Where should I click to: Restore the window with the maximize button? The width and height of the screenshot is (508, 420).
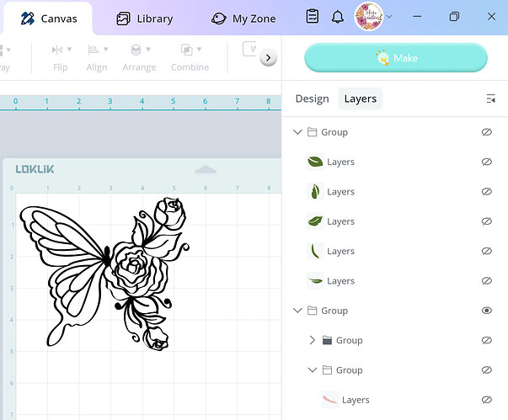click(x=454, y=17)
